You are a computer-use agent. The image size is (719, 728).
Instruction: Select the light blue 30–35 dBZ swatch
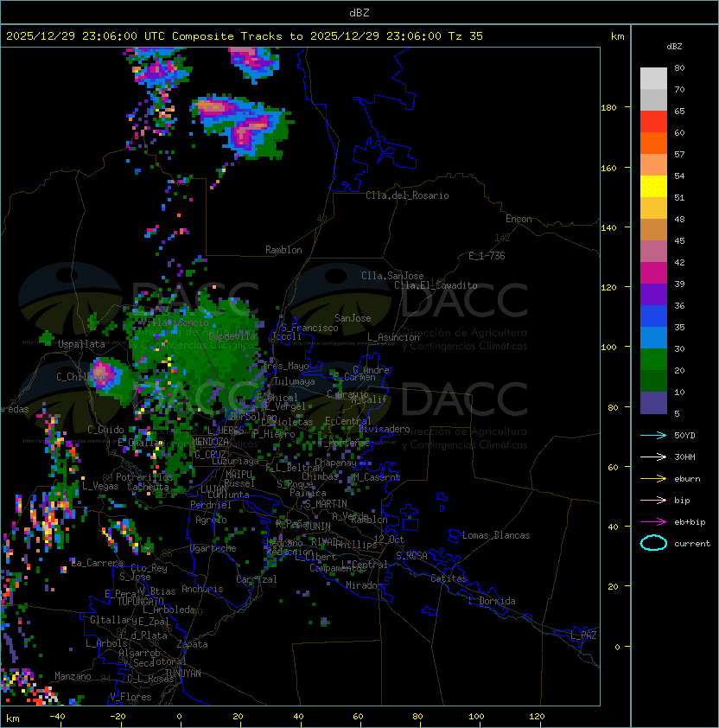[x=653, y=337]
